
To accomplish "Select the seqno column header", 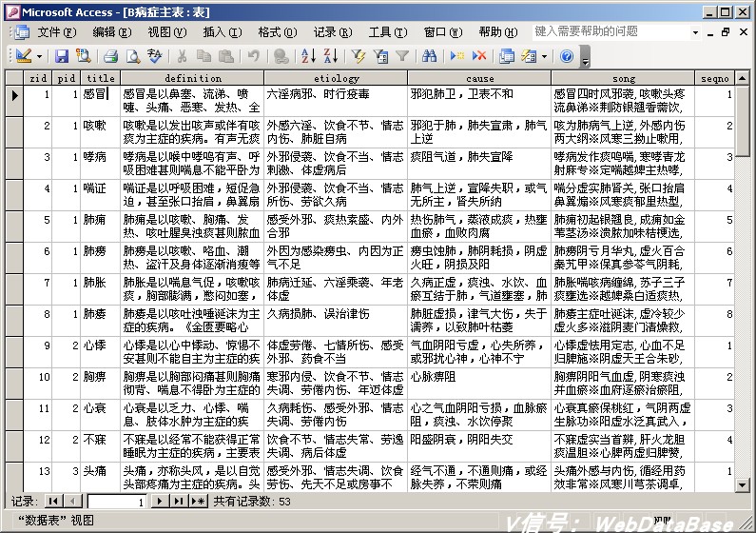I will click(715, 78).
